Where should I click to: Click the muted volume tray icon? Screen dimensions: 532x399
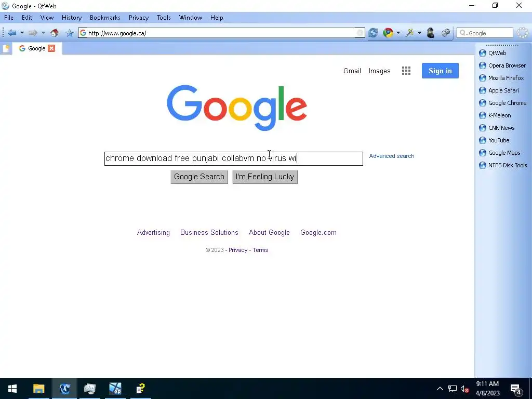(x=464, y=389)
